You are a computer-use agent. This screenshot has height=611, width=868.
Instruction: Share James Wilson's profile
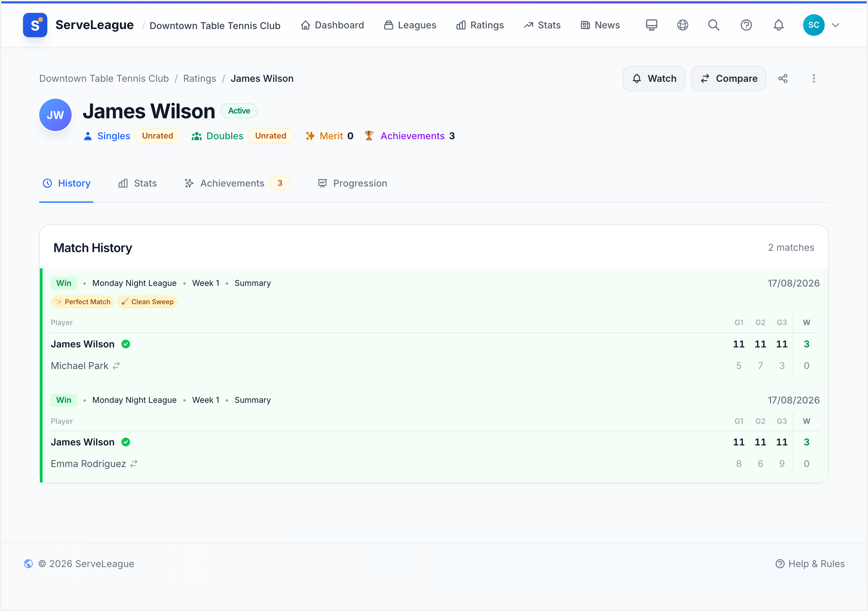pos(783,78)
